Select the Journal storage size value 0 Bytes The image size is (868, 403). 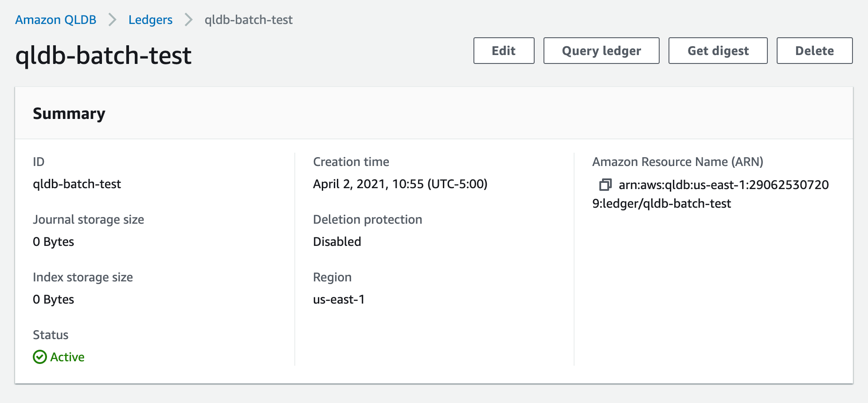click(53, 242)
